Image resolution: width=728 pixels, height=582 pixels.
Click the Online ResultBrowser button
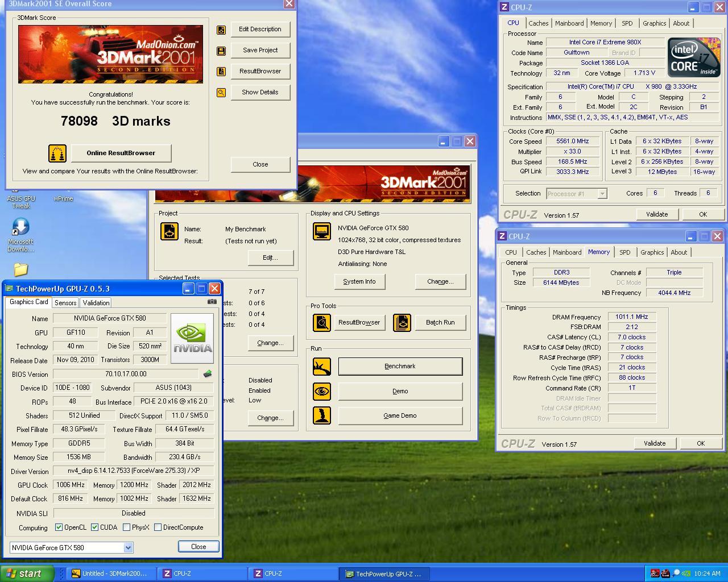pyautogui.click(x=121, y=153)
